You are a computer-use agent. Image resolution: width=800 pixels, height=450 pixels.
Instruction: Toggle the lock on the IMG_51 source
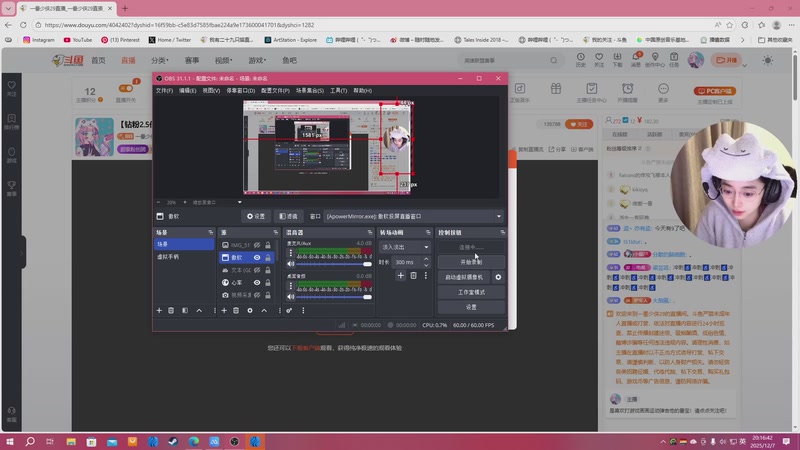pos(268,245)
